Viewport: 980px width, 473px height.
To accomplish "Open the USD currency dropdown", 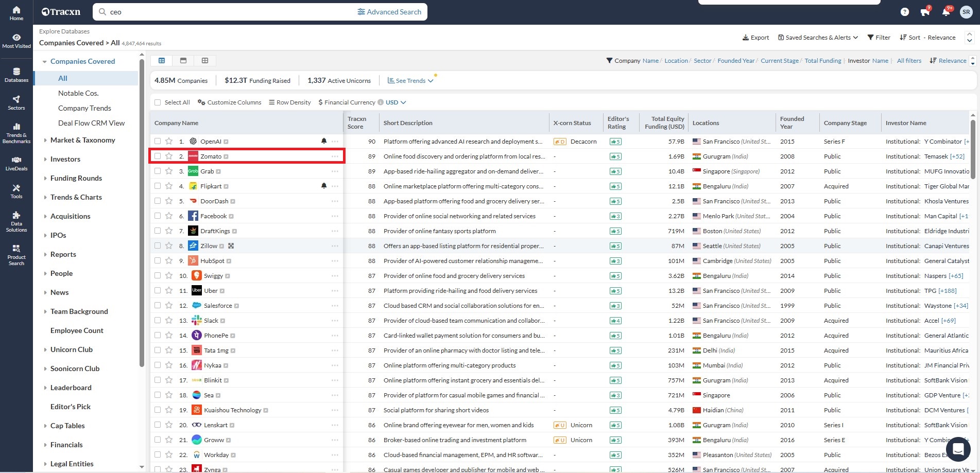I will click(x=396, y=102).
